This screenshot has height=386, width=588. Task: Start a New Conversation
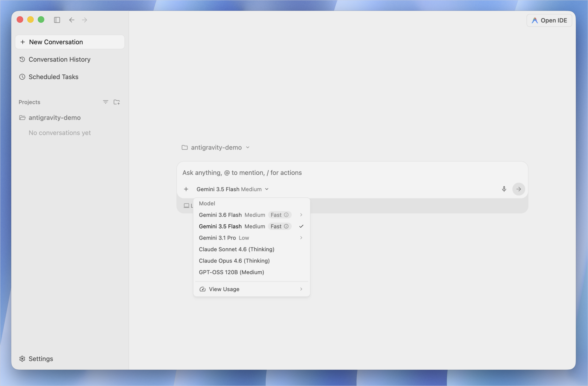pos(70,42)
